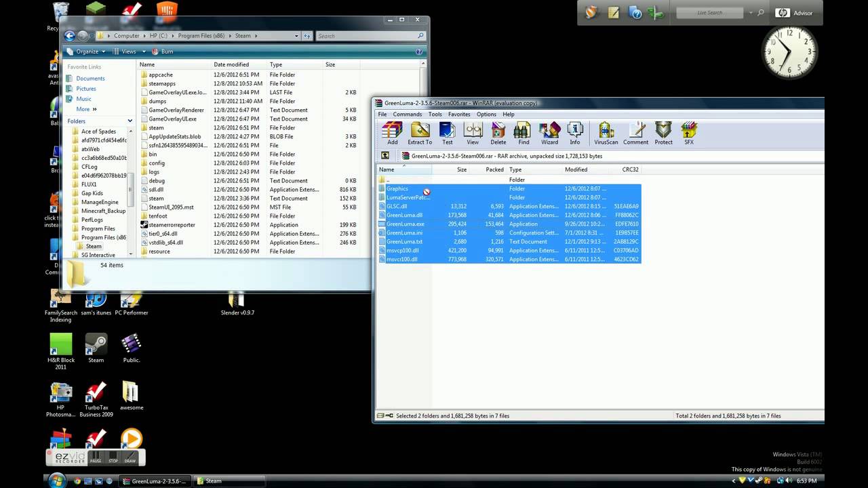
Task: Click the Burn button in Explorer
Action: 163,52
